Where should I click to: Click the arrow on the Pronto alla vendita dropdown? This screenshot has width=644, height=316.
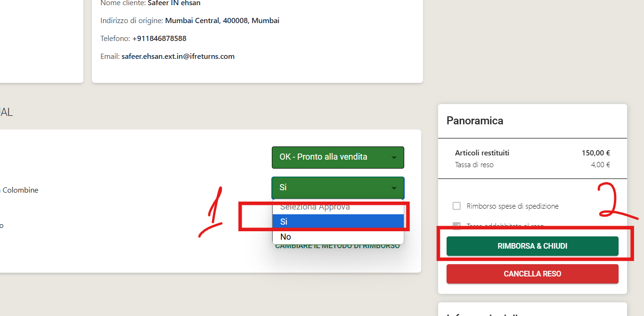394,158
